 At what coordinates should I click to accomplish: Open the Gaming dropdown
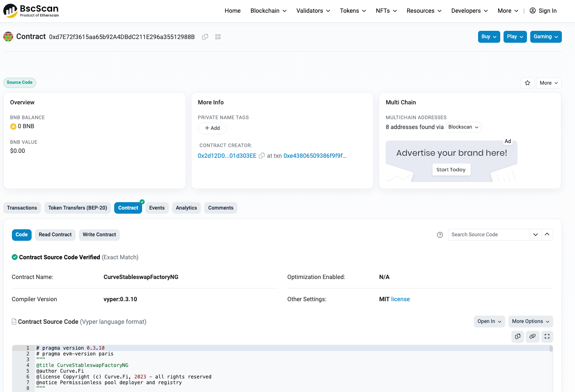(546, 37)
